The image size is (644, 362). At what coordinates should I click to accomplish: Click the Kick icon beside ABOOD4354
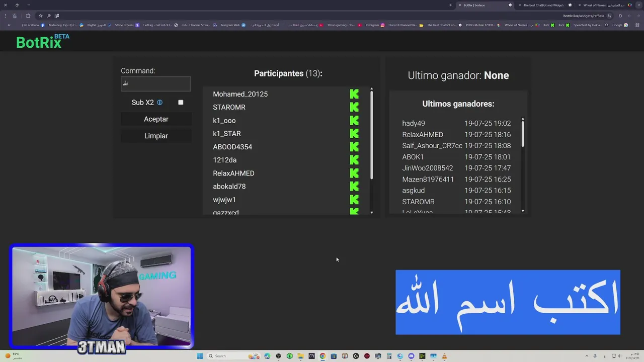coord(354,147)
